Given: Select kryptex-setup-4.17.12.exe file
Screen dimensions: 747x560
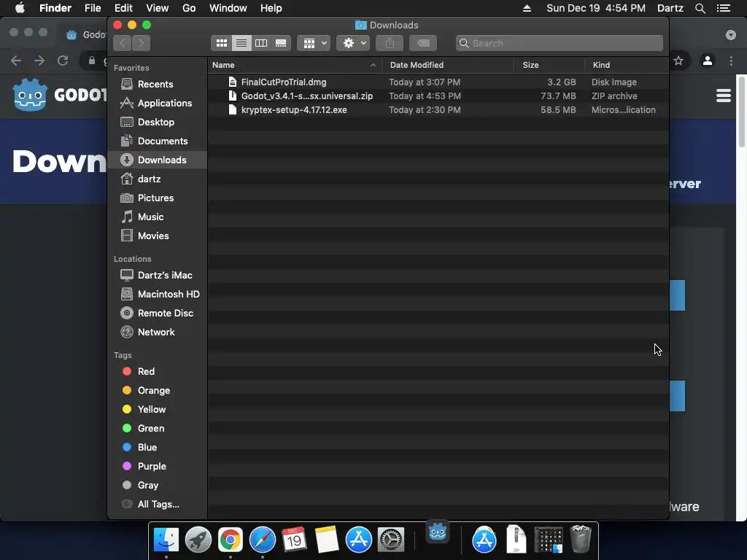Looking at the screenshot, I should click(438, 109).
